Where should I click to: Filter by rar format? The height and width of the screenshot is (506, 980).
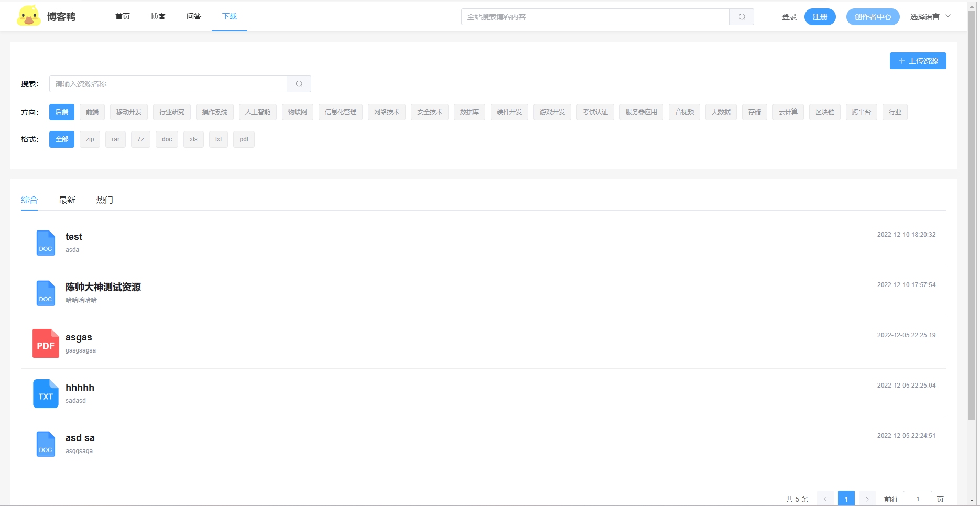tap(115, 139)
